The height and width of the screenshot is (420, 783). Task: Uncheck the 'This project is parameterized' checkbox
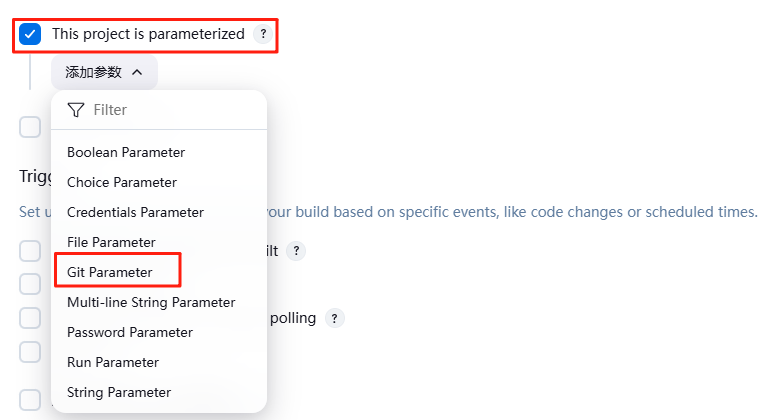(x=30, y=34)
